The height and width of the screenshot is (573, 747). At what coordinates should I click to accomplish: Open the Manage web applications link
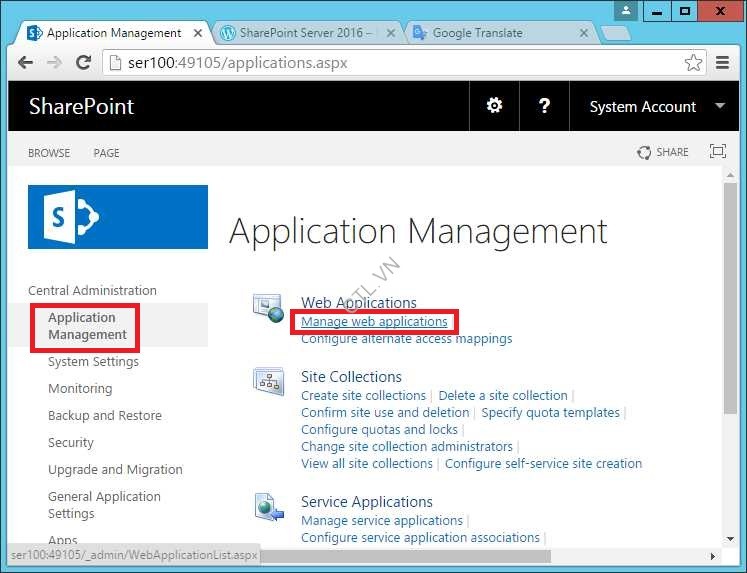coord(374,322)
